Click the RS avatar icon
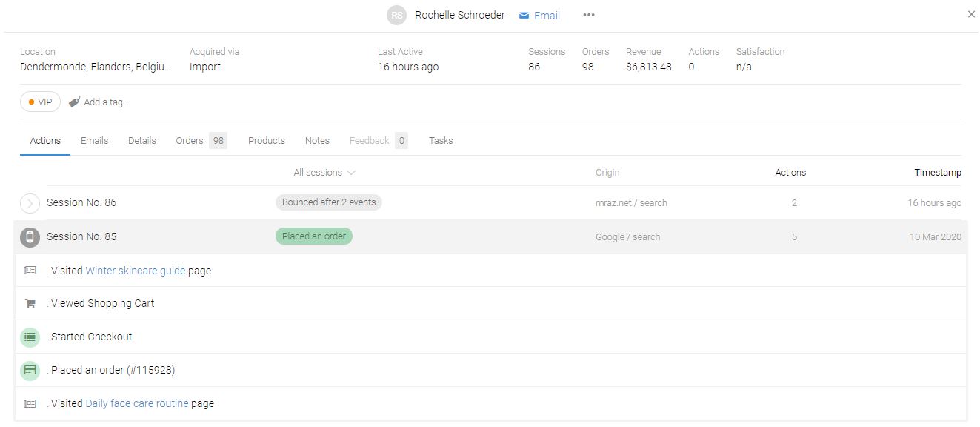This screenshot has width=980, height=427. click(x=397, y=15)
